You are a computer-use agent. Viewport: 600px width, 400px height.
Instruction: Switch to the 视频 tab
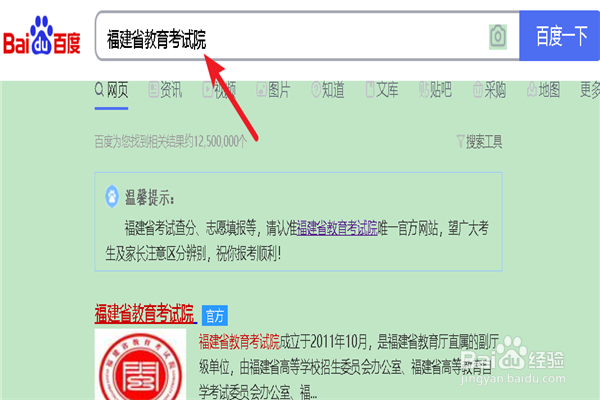pos(219,90)
